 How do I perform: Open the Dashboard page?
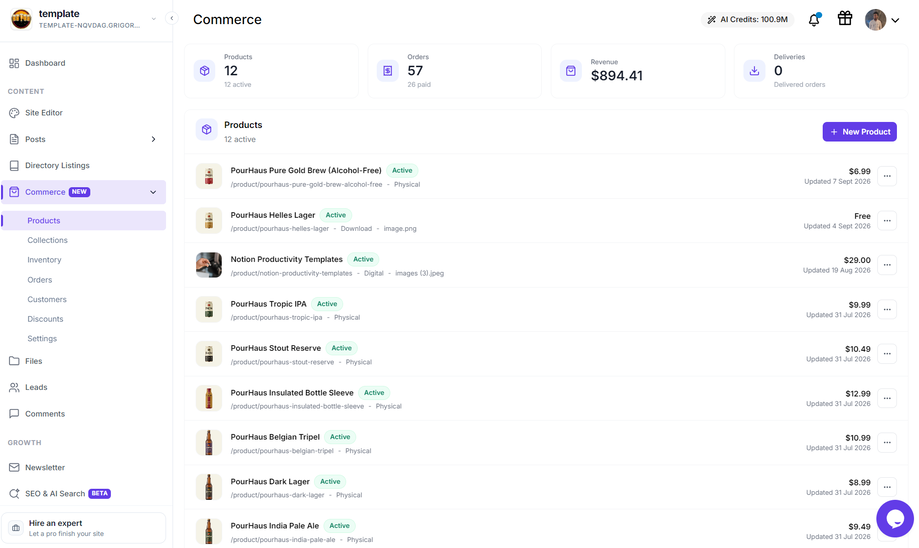pos(45,63)
